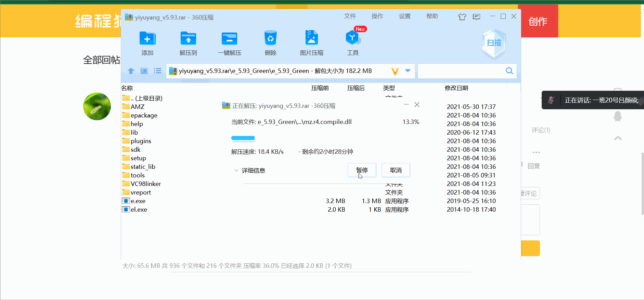Select the el.exe file icon
The height and width of the screenshot is (300, 644).
tap(126, 209)
